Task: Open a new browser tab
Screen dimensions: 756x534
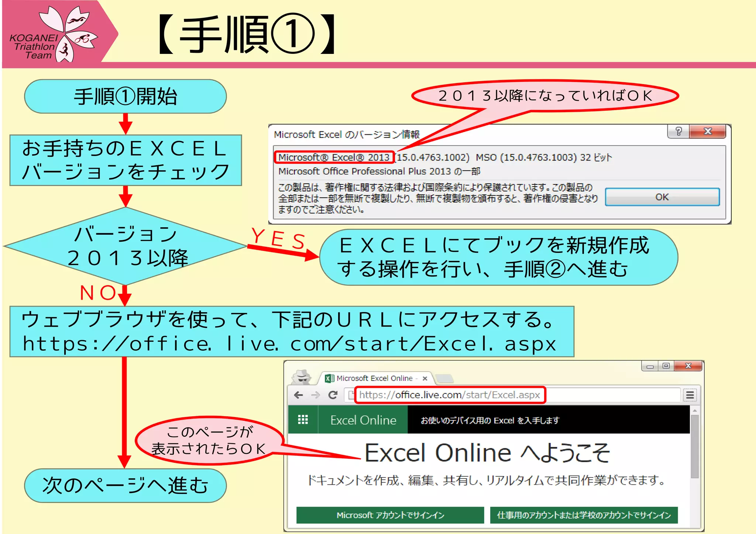Action: point(444,378)
